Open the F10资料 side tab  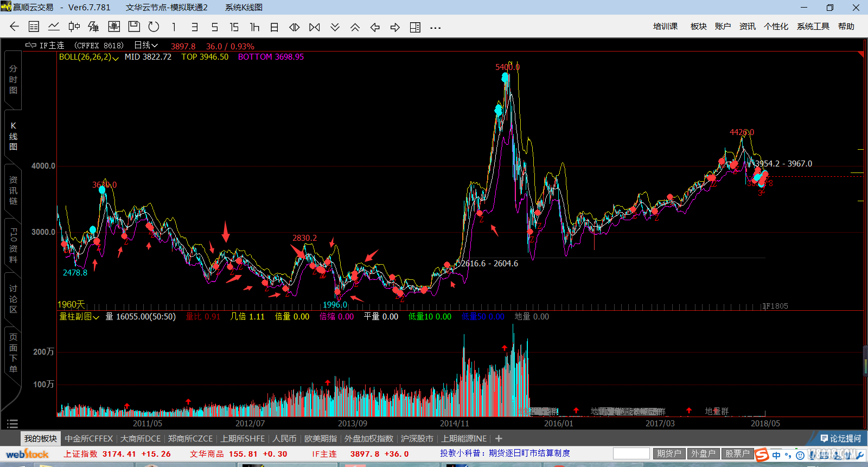[13, 245]
